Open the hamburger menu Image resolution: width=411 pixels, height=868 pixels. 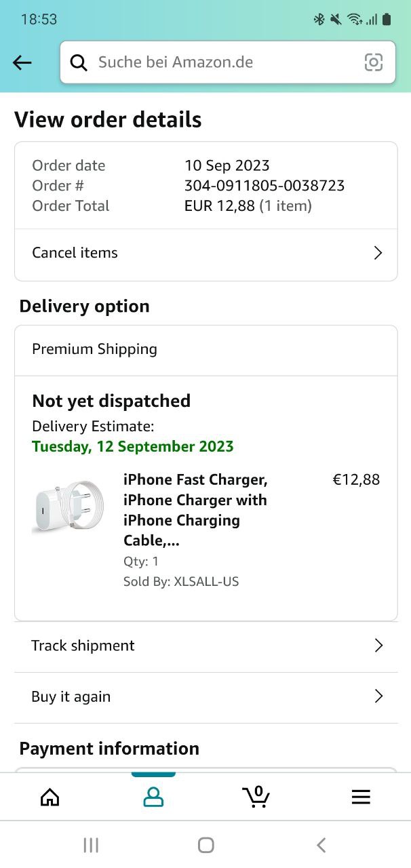coord(361,797)
